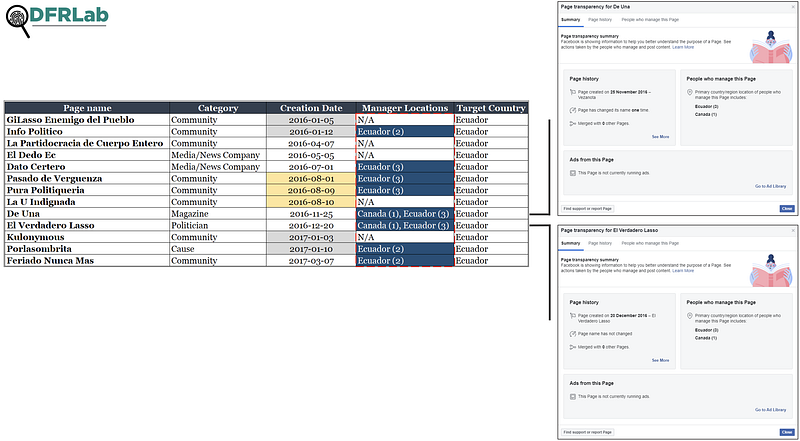Click flag icon in De Una page history
The width and height of the screenshot is (800, 441).
click(572, 92)
